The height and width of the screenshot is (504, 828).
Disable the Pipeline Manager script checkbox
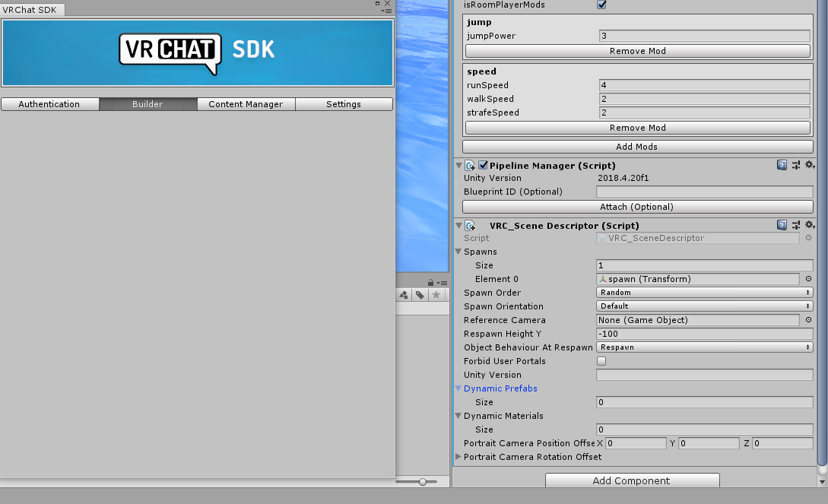[x=483, y=165]
